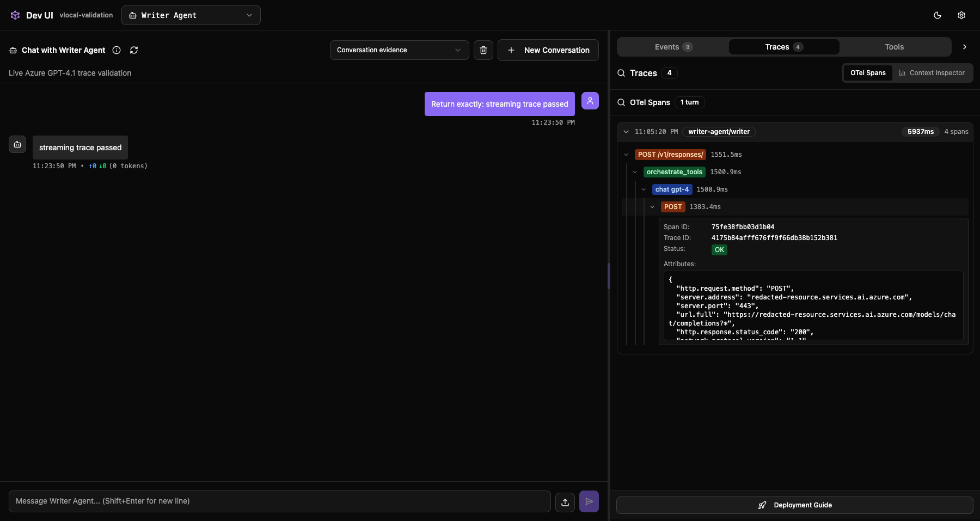980x521 pixels.
Task: Delete conversation with the trash icon
Action: tap(483, 50)
